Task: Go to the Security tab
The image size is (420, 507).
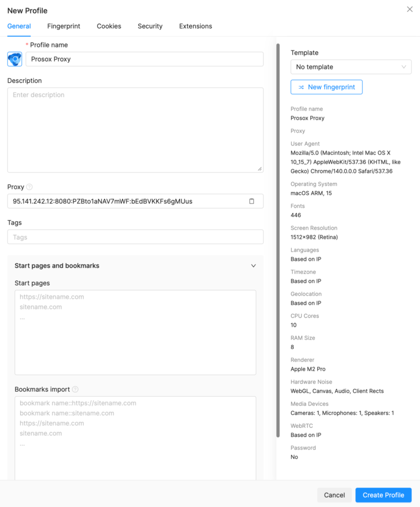Action: pos(150,26)
